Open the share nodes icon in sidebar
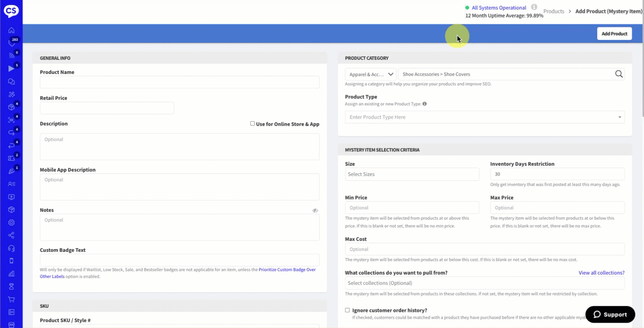Image resolution: width=644 pixels, height=328 pixels. 11,235
